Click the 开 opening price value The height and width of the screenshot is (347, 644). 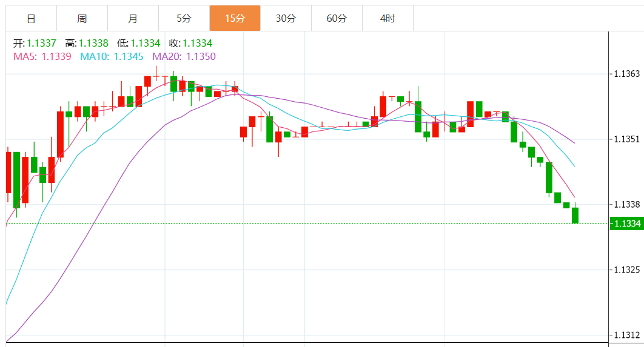pos(41,43)
